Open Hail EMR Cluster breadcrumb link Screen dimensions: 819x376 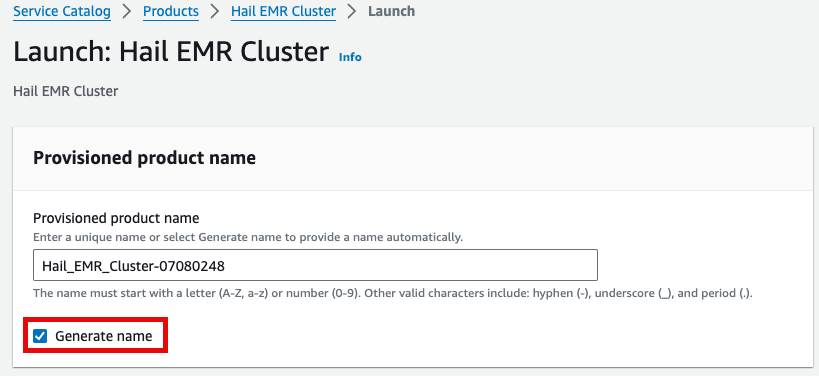click(x=283, y=11)
